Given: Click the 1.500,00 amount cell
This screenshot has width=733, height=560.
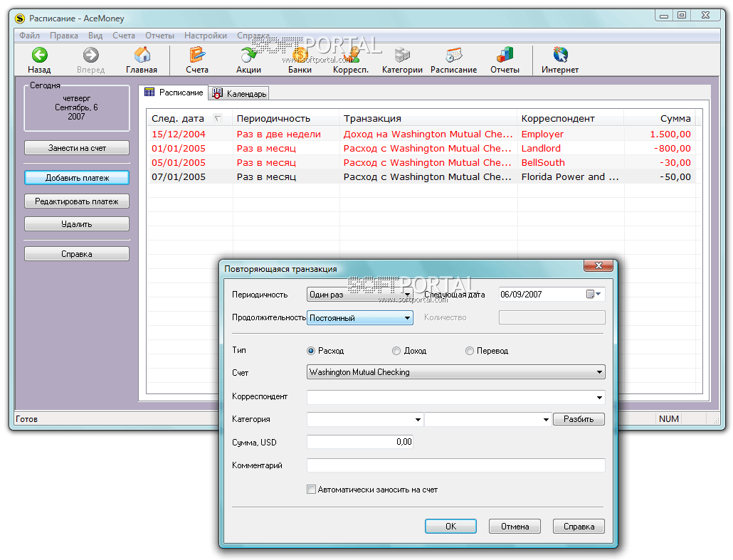Looking at the screenshot, I should tap(670, 134).
